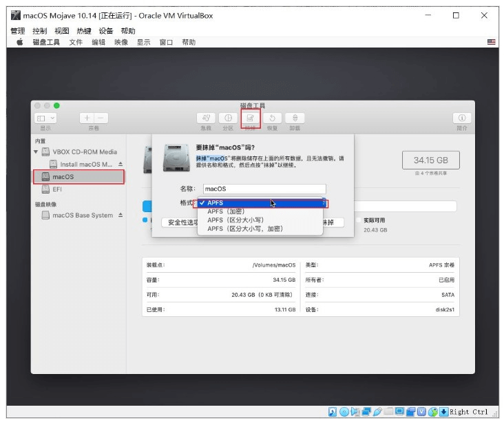Screen dimensions: 504x425
Task: Open VirtualBox 控制 menu
Action: pos(40,31)
